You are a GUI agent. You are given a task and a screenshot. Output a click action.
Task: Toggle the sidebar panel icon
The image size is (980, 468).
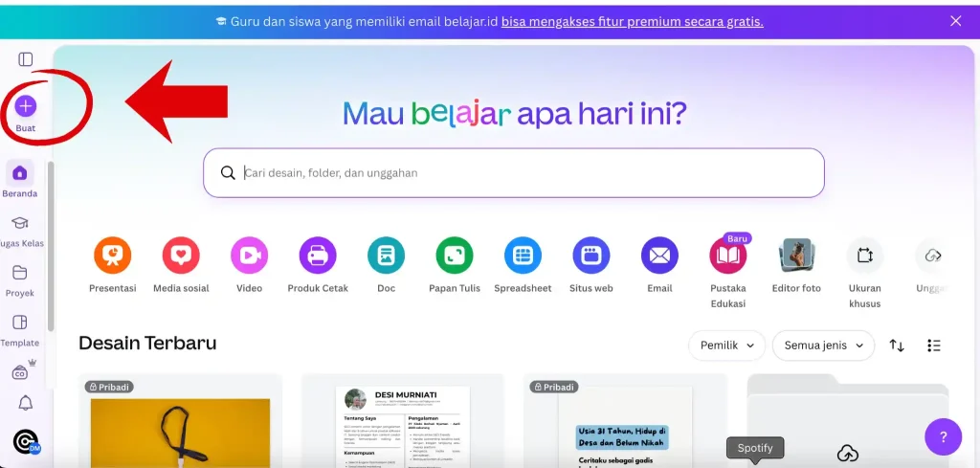[26, 59]
